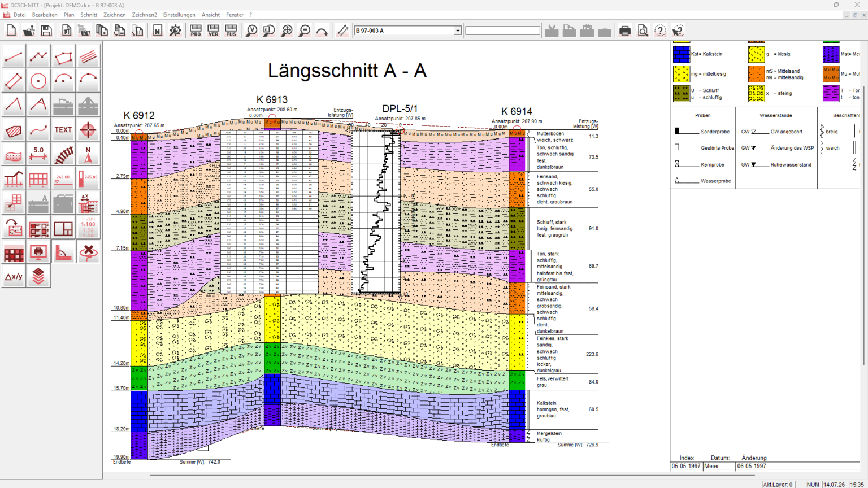This screenshot has width=868, height=488.
Task: Click the K 6912 borehole label
Action: pyautogui.click(x=139, y=116)
